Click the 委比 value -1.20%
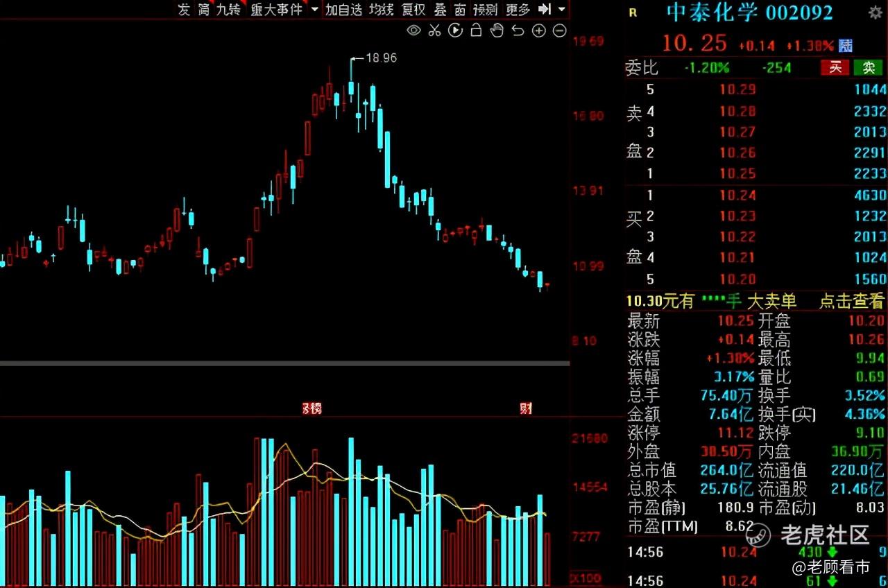Screen dimensions: 888x588 coord(706,67)
